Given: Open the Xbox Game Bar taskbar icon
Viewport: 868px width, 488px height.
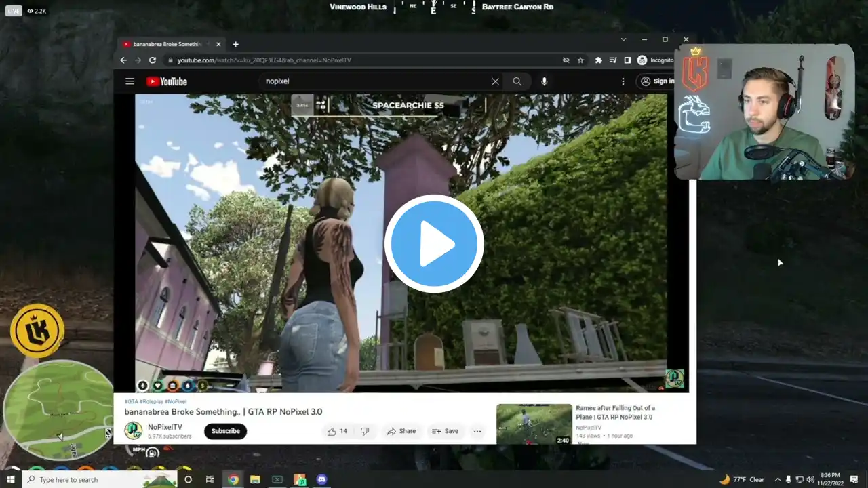Looking at the screenshot, I should (x=277, y=479).
